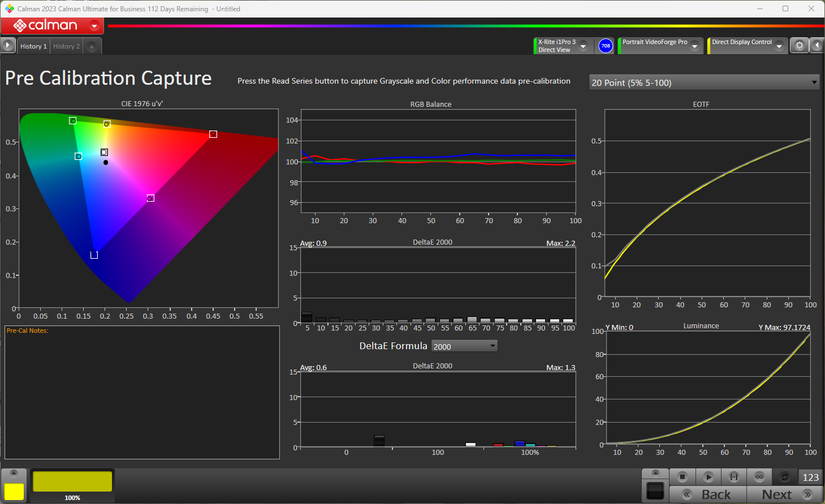Click the Back button

click(709, 494)
